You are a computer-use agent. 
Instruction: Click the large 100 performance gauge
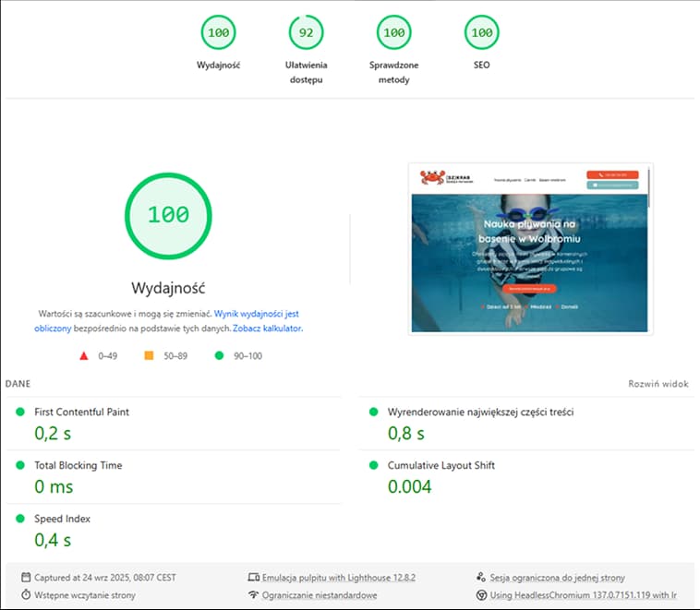[x=167, y=214]
